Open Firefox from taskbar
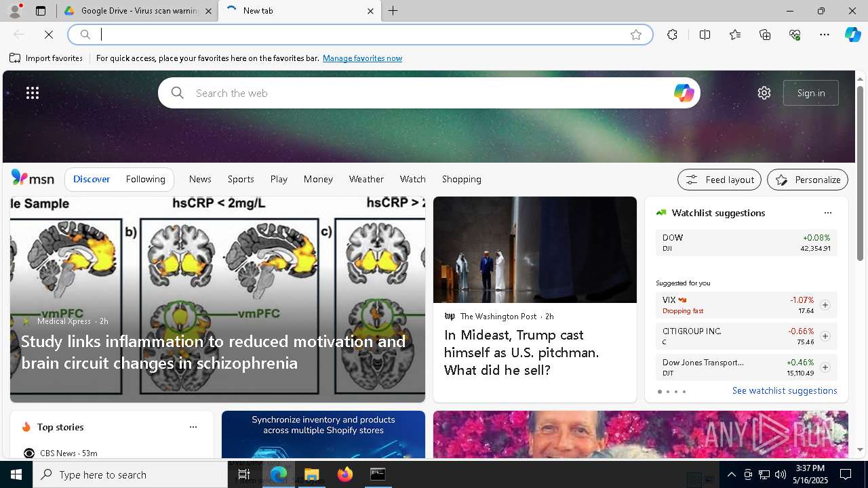The width and height of the screenshot is (868, 488). coord(345,474)
